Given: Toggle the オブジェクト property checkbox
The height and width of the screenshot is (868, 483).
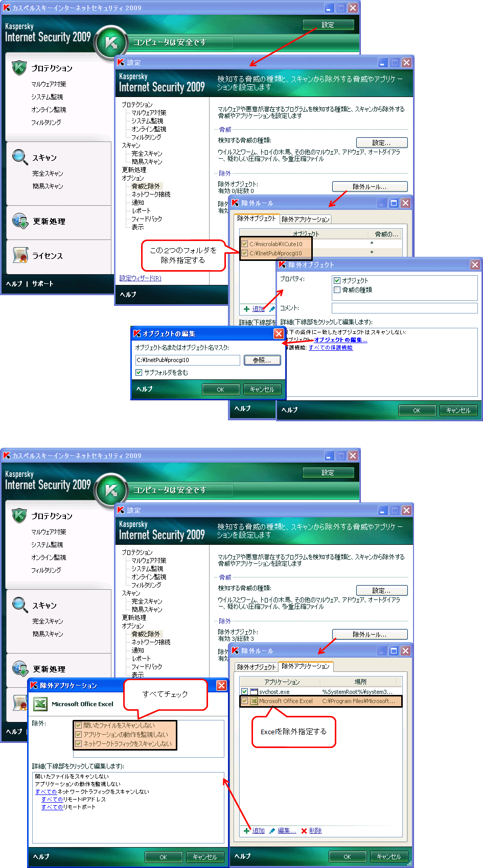Looking at the screenshot, I should (337, 281).
